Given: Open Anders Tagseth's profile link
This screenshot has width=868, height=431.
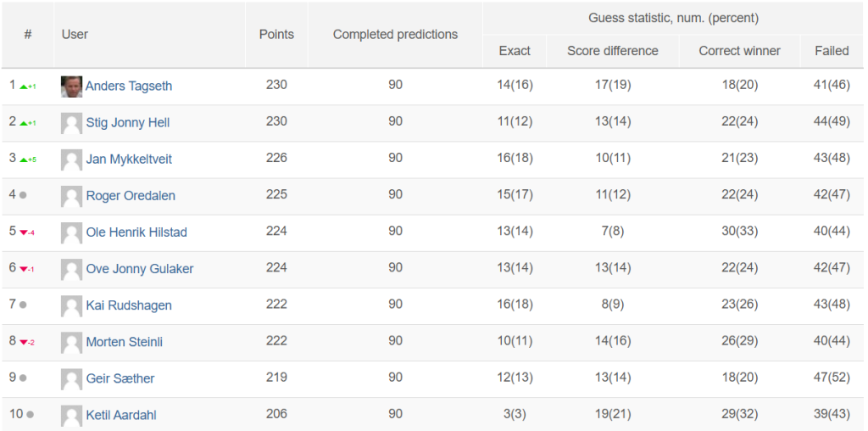Looking at the screenshot, I should pos(129,87).
